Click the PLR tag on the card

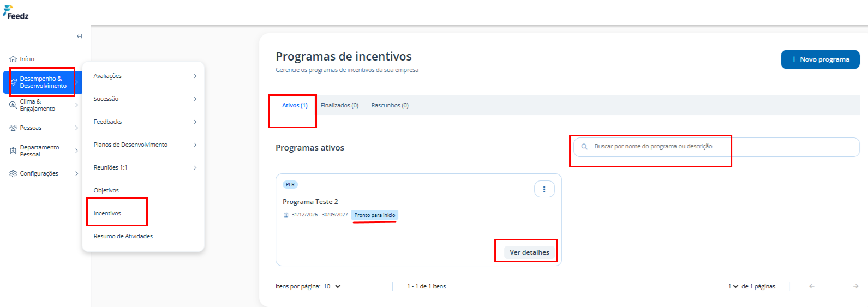(x=290, y=185)
